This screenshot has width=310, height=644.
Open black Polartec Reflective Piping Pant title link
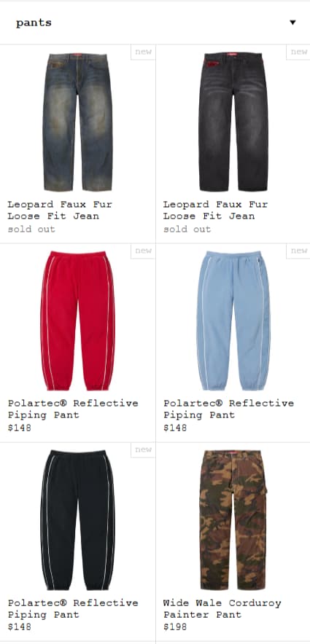click(x=73, y=609)
